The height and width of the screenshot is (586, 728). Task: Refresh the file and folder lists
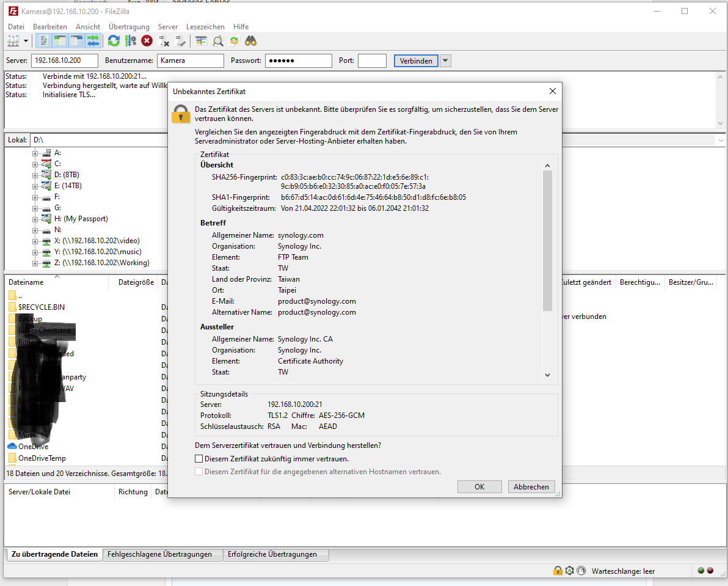(x=114, y=41)
